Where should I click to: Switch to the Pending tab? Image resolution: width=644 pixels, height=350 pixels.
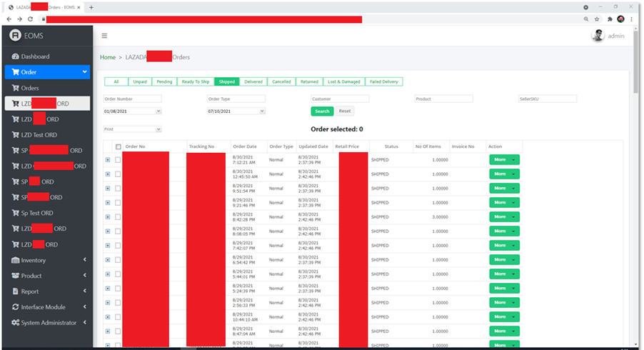click(164, 81)
